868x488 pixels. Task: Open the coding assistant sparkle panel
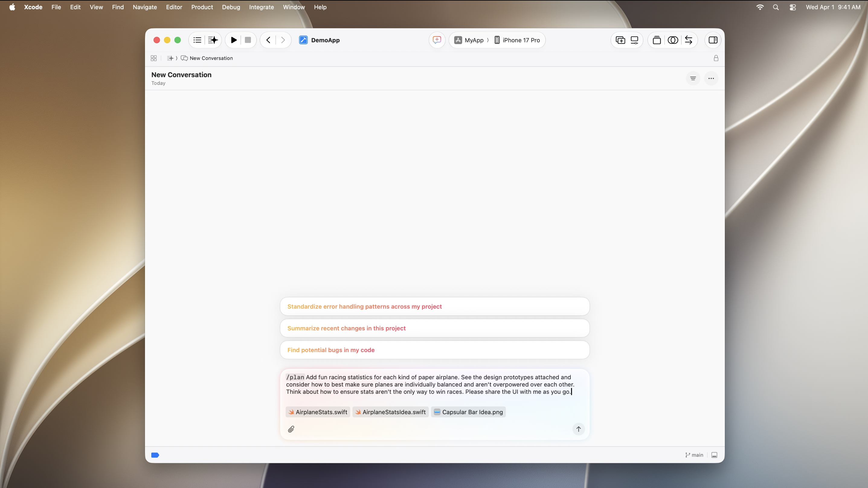[x=213, y=40]
